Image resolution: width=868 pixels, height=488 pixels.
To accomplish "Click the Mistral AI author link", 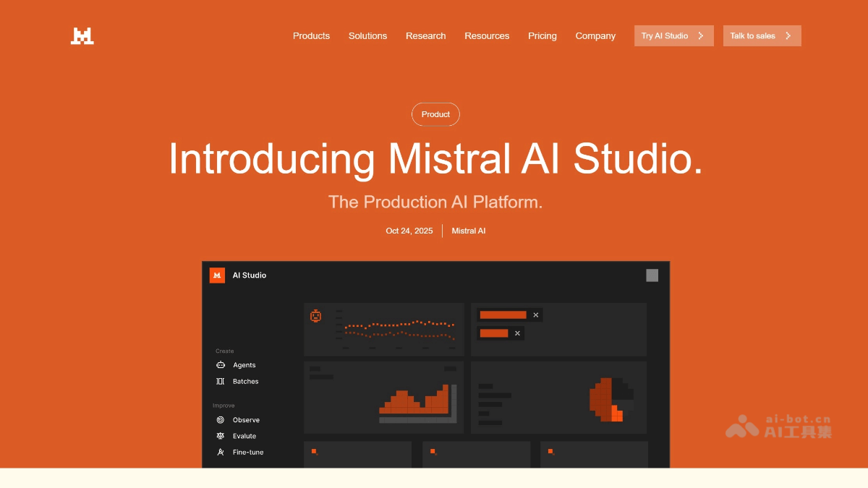I will click(x=468, y=231).
